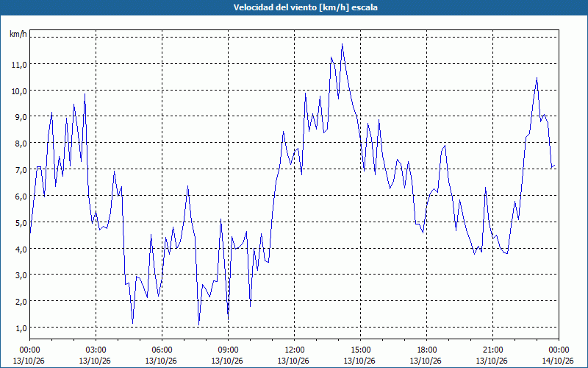Click the 06:00 time label on the x-axis

point(162,350)
